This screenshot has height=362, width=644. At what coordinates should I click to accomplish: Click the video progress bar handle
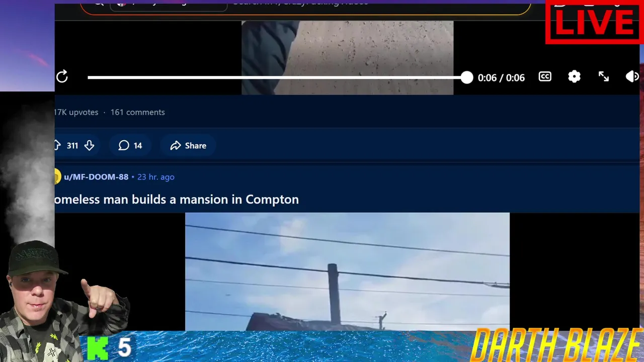467,77
